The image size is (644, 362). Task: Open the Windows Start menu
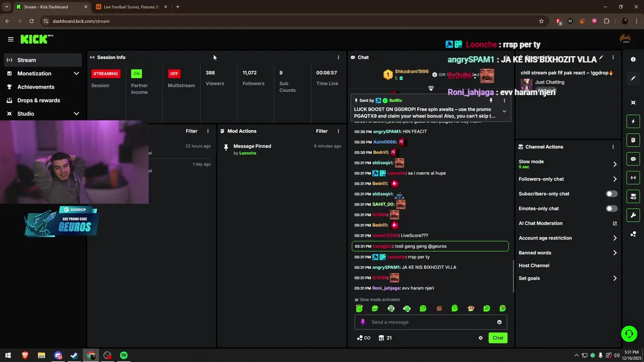pyautogui.click(x=8, y=355)
